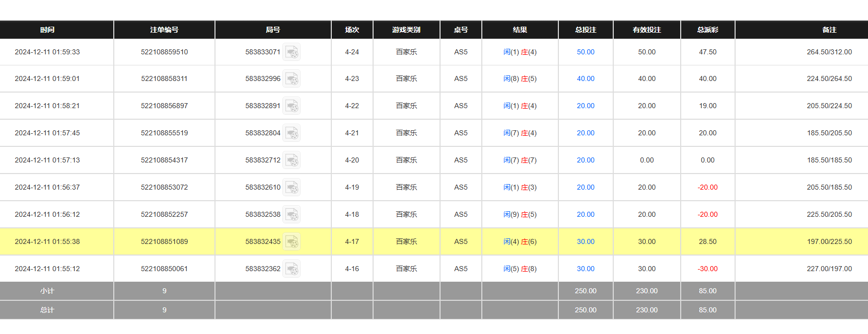Click 20.00 bet link for round 4-22
The image size is (868, 334).
(586, 106)
